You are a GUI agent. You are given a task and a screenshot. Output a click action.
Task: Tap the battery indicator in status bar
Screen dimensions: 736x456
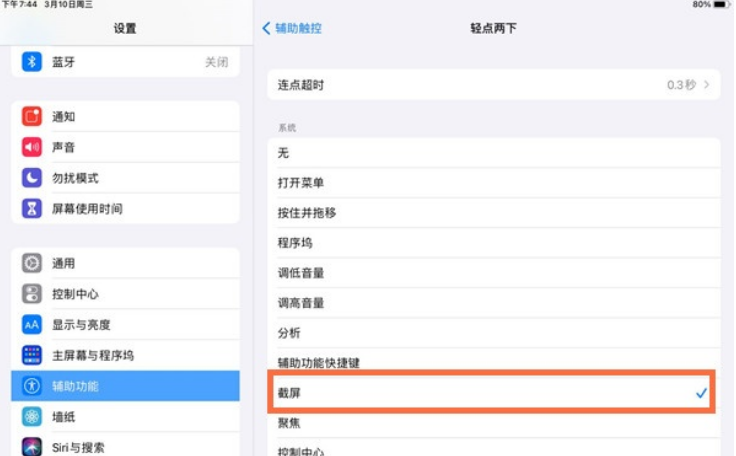click(x=721, y=5)
